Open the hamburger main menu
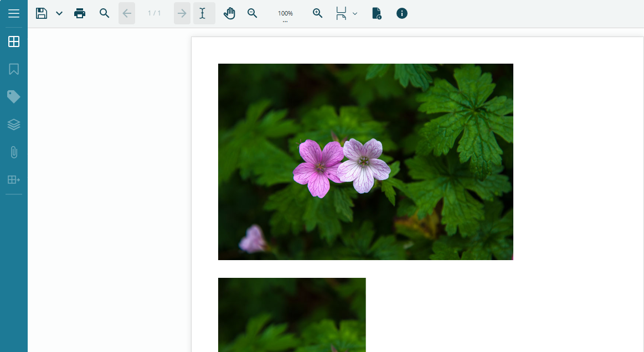 [13, 13]
